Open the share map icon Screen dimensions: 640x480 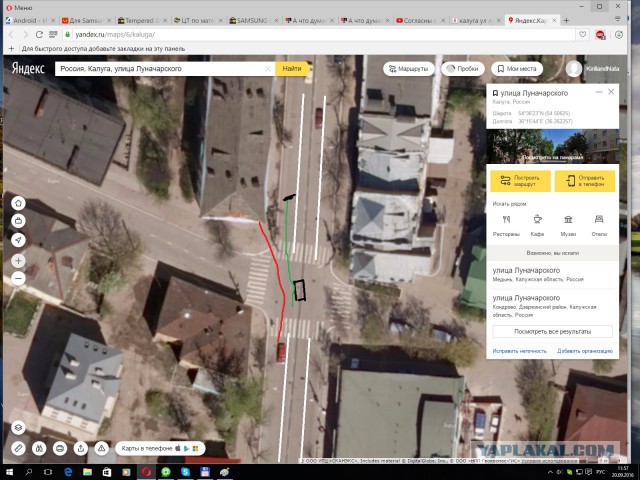pyautogui.click(x=81, y=448)
